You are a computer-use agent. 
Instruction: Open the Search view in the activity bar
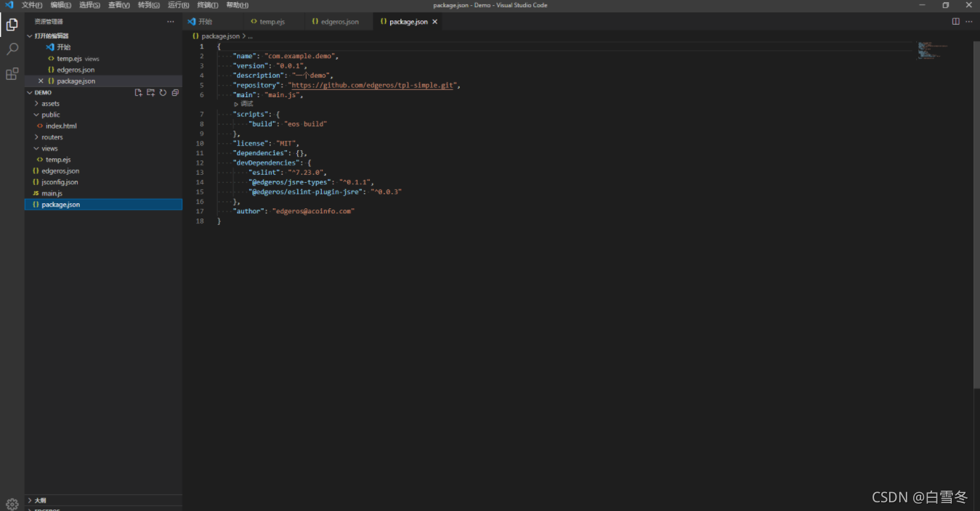[12, 49]
